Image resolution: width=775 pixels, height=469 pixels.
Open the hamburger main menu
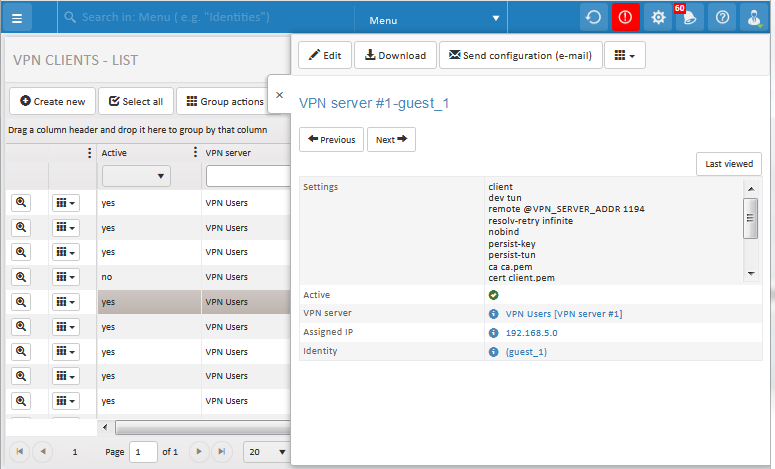click(19, 18)
